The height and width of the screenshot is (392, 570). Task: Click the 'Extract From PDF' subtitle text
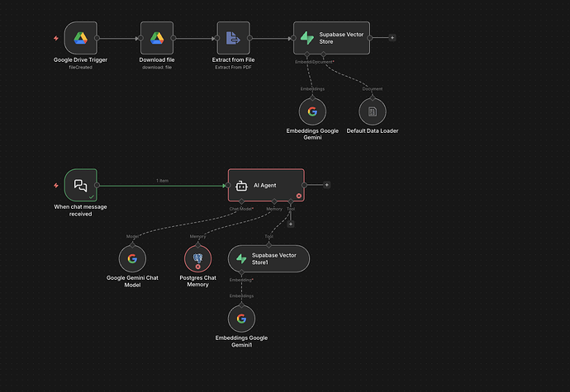233,67
